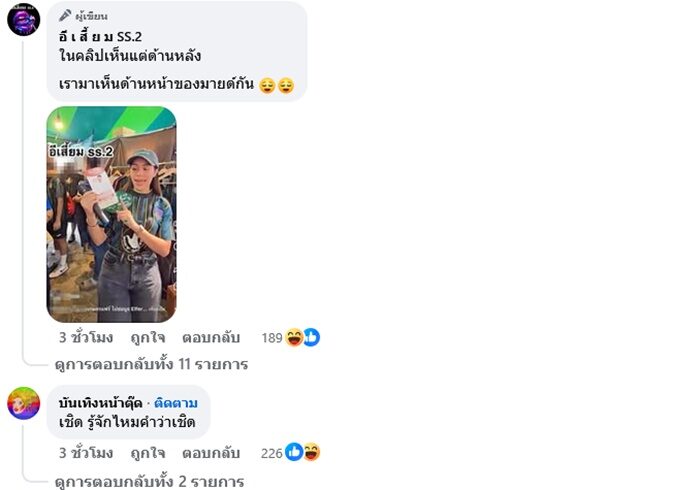Click the 189 reactions count
This screenshot has height=490, width=700.
click(272, 338)
